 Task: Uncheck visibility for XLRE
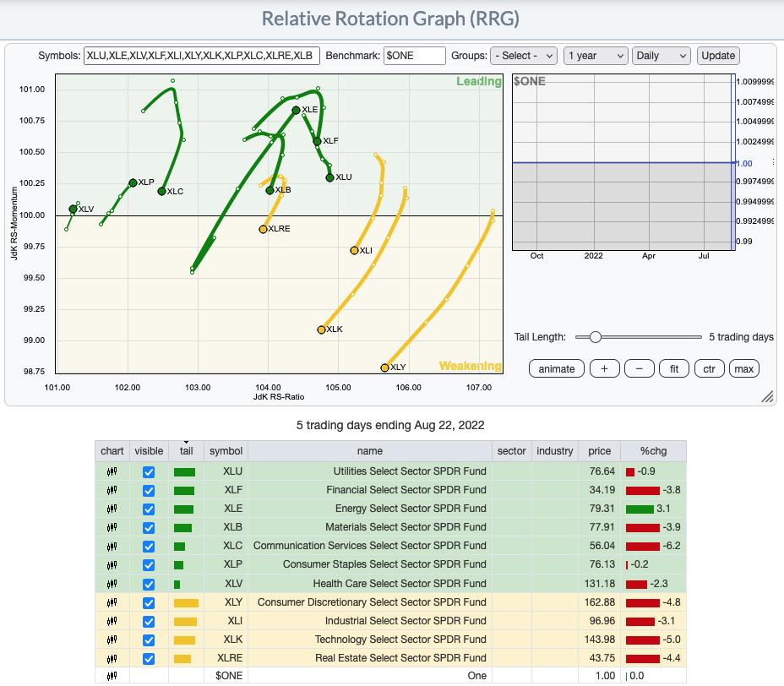(149, 658)
